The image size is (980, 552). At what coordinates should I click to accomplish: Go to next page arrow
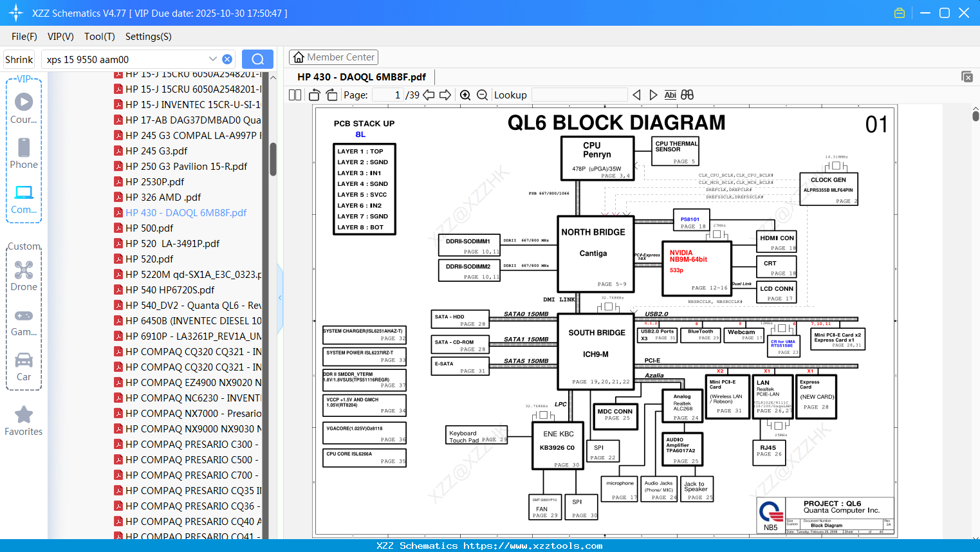coord(445,95)
